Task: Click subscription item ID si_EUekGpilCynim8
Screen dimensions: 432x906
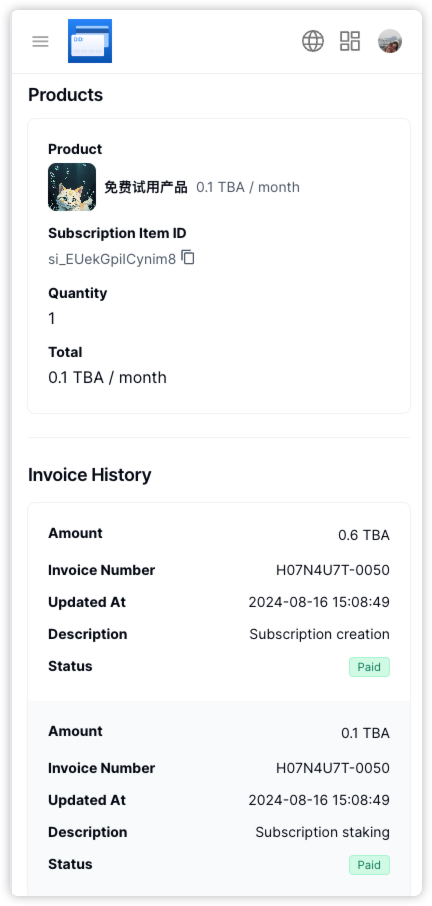Action: (112, 259)
